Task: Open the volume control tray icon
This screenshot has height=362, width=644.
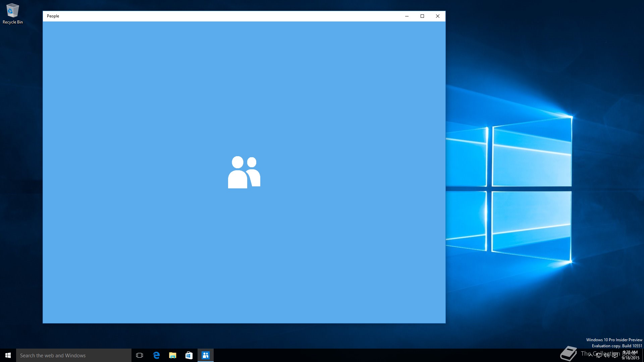Action: pos(606,355)
